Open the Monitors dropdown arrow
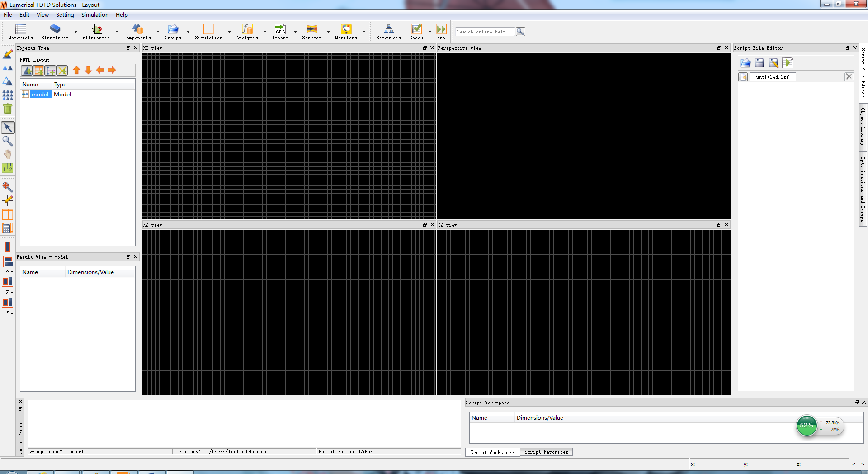 pos(364,32)
